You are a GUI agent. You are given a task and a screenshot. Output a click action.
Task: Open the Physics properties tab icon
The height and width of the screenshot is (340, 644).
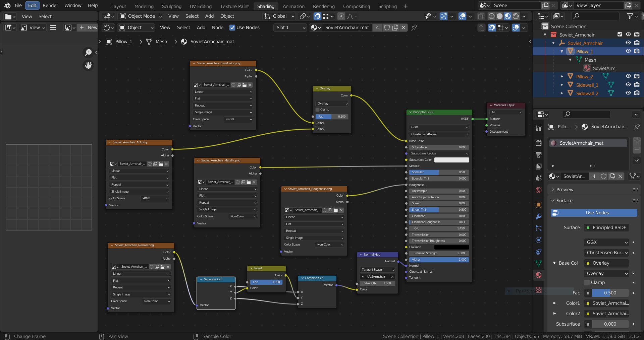pos(538,240)
